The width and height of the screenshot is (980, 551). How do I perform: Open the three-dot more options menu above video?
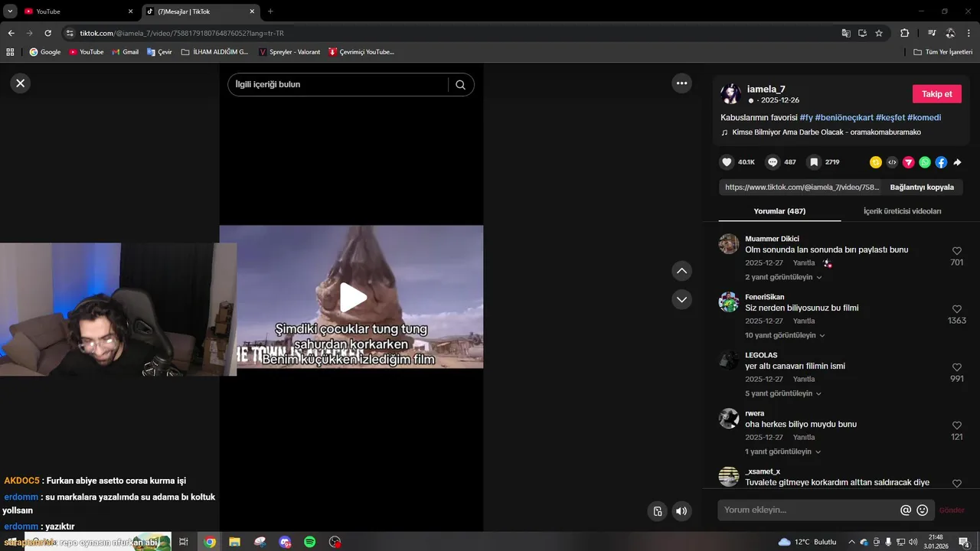[681, 83]
